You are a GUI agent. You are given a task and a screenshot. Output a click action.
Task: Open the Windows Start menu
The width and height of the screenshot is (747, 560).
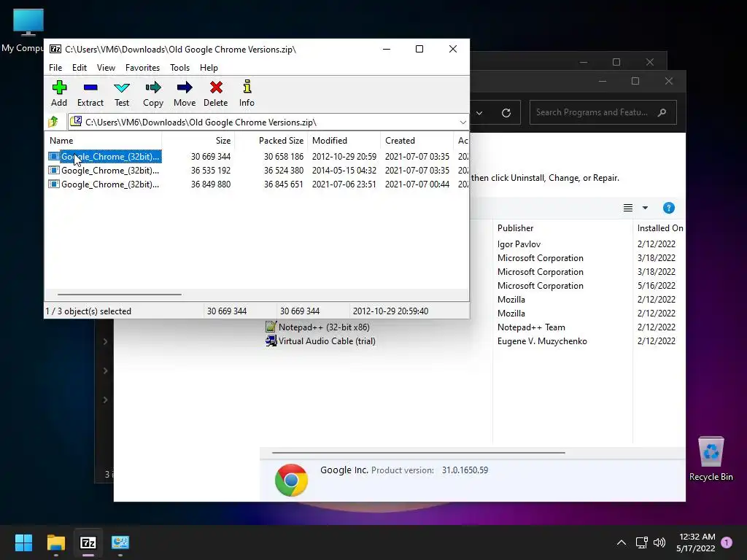[23, 542]
